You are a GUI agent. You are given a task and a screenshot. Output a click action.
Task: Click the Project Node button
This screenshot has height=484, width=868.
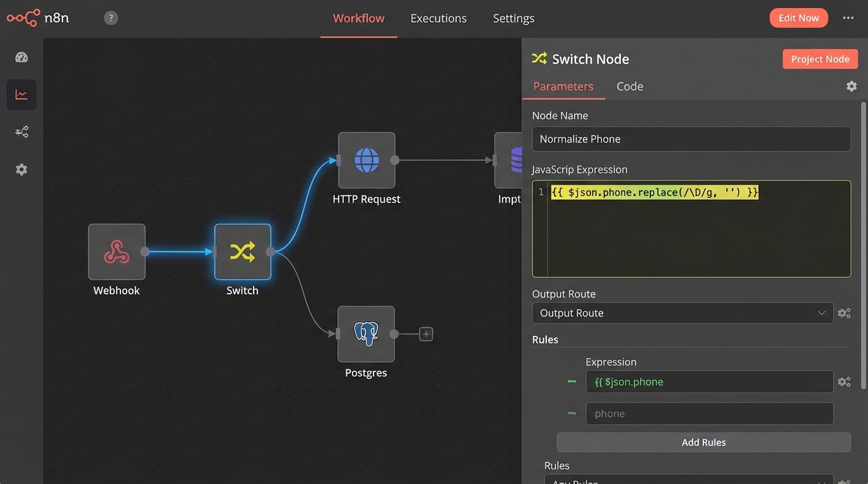pos(820,59)
